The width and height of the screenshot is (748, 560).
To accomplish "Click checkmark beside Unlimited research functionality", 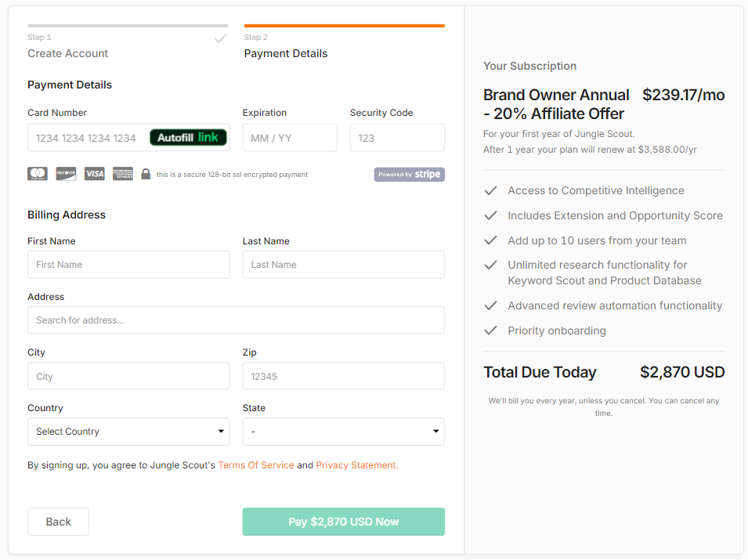I will point(490,265).
